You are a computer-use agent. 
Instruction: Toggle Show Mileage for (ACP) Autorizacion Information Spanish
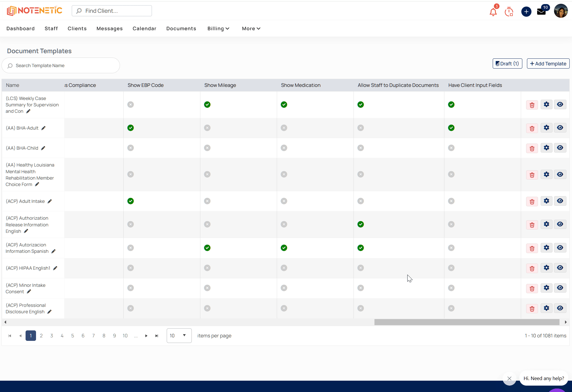(207, 248)
